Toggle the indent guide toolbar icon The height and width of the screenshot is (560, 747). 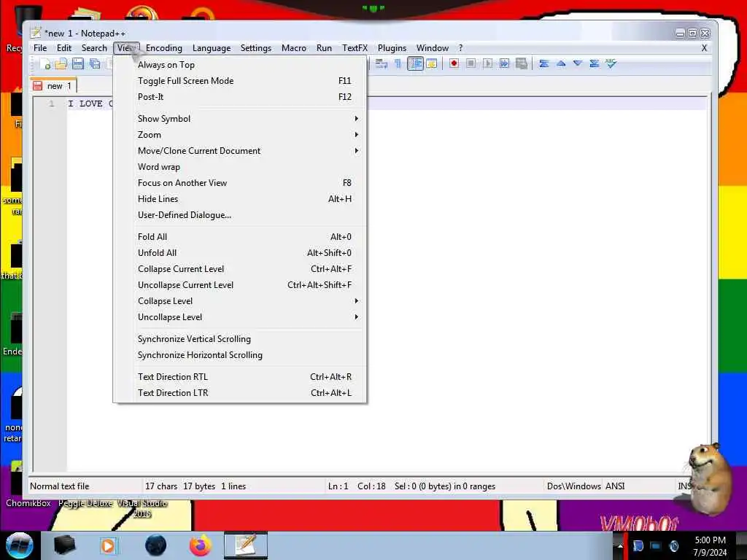click(x=415, y=64)
